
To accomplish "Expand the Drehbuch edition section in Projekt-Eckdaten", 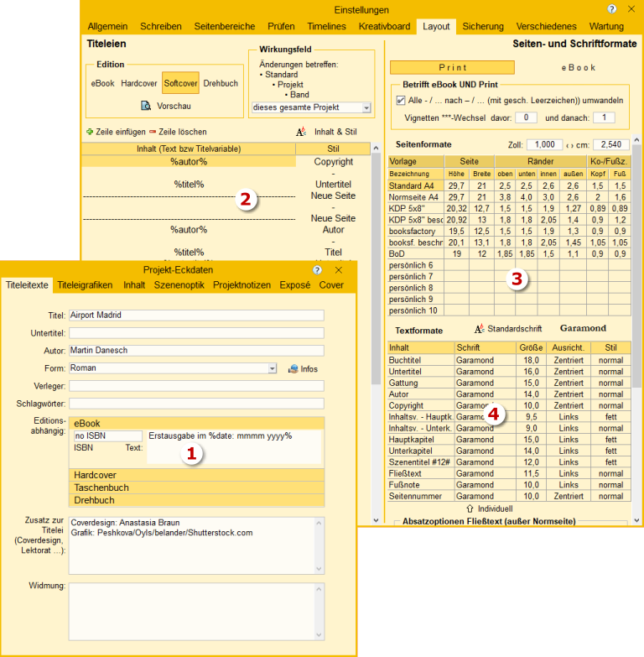I will click(x=196, y=500).
